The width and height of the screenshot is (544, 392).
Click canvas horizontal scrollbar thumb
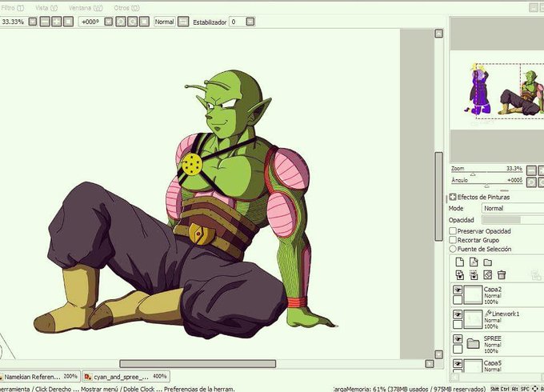[x=198, y=363]
